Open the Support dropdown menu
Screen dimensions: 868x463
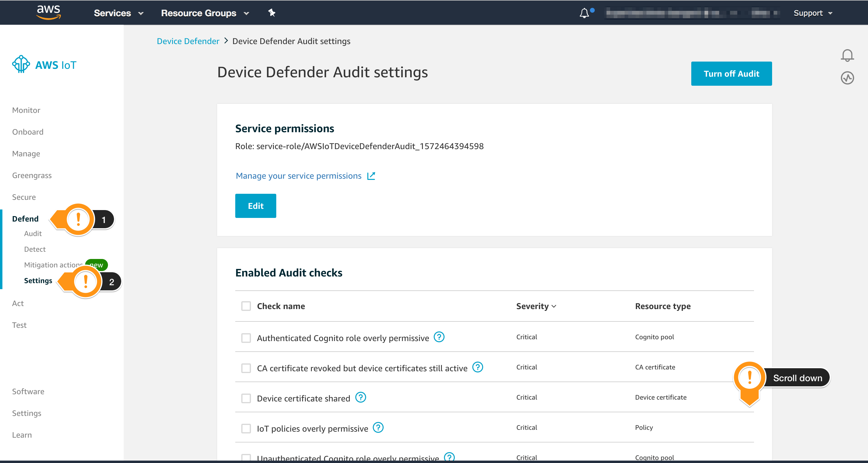click(813, 13)
